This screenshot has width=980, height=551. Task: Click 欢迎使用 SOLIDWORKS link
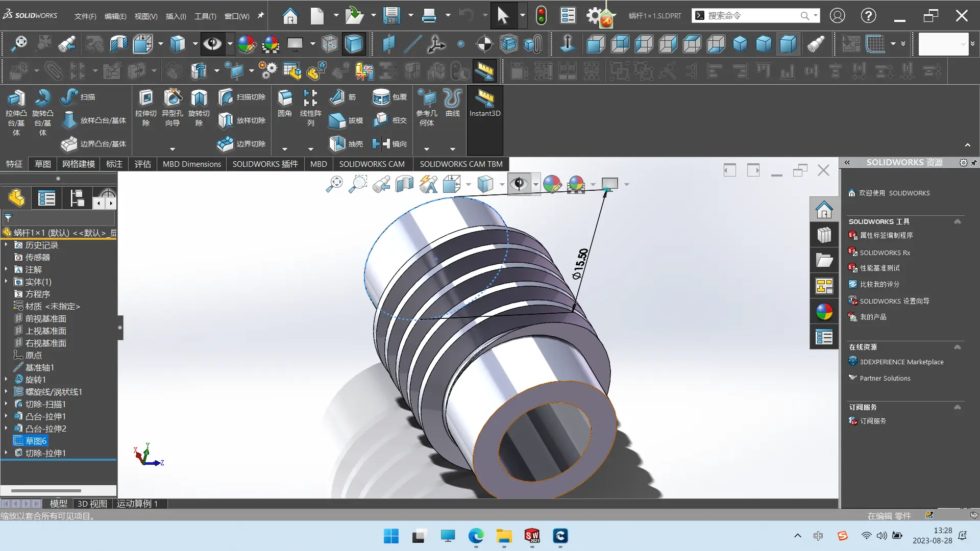tap(894, 193)
